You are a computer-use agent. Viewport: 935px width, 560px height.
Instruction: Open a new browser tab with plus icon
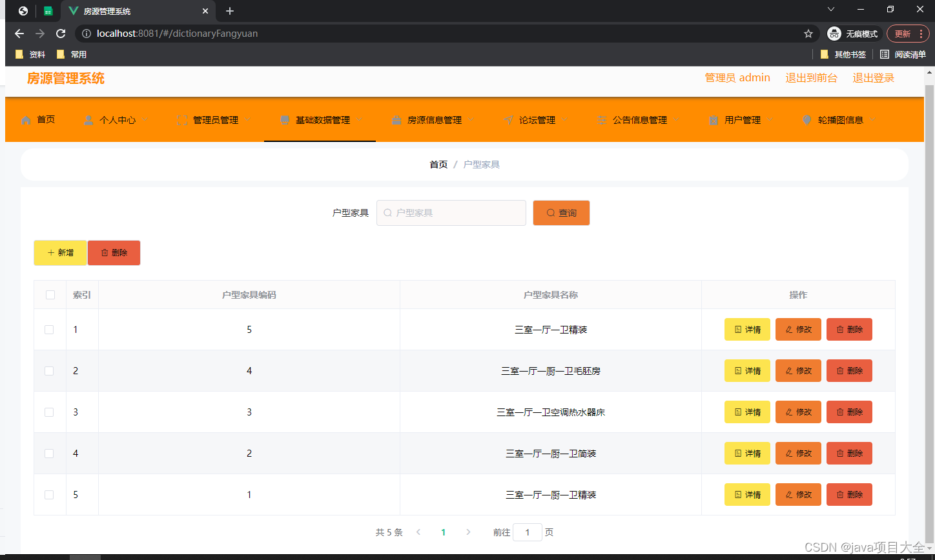tap(230, 11)
